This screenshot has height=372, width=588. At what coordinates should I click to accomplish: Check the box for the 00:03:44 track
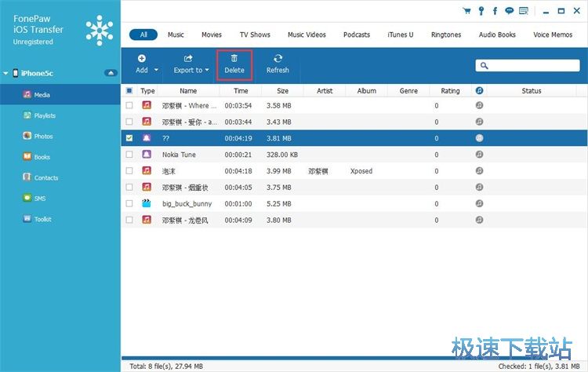[129, 122]
